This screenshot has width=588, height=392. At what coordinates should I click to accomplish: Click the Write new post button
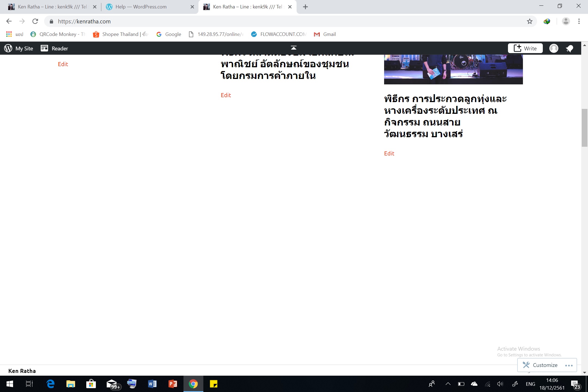pos(525,48)
